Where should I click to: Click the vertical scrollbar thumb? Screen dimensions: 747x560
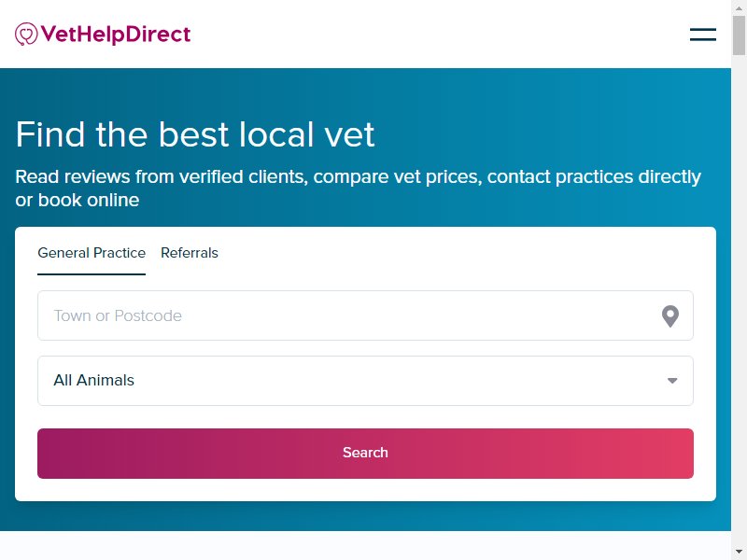[739, 35]
